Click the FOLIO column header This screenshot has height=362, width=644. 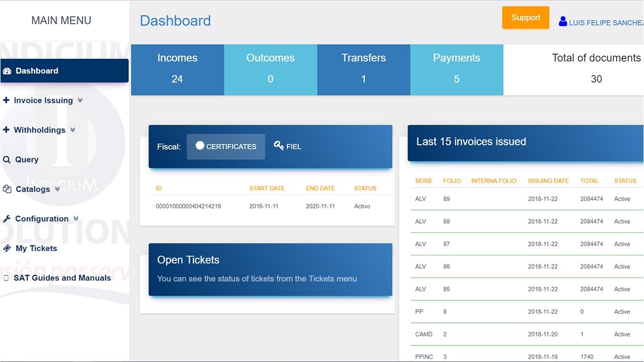pos(452,181)
